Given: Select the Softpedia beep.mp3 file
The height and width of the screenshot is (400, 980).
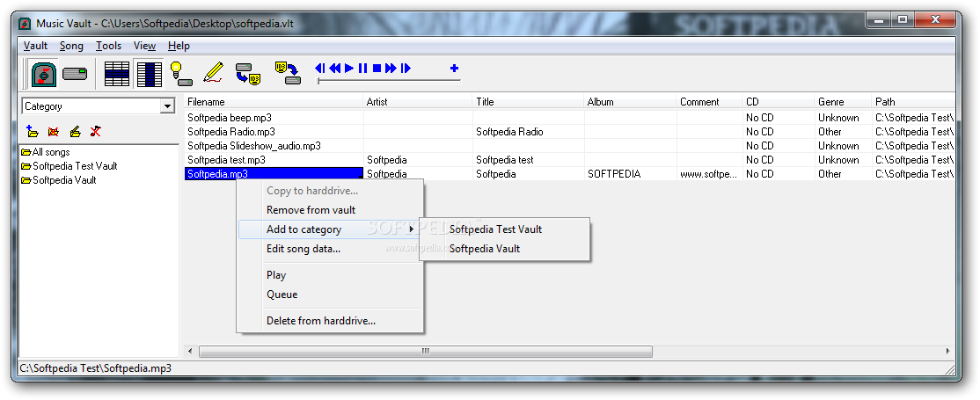Looking at the screenshot, I should (230, 118).
